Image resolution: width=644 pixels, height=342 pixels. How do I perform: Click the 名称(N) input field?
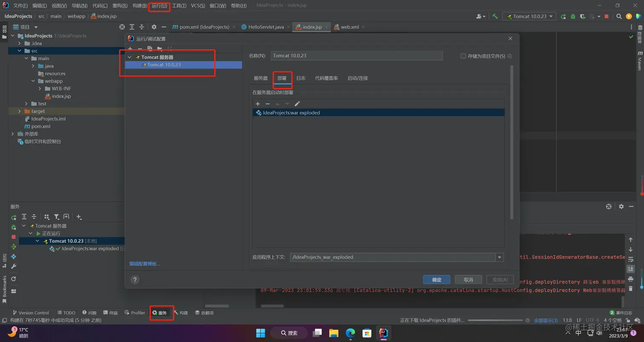click(x=357, y=56)
